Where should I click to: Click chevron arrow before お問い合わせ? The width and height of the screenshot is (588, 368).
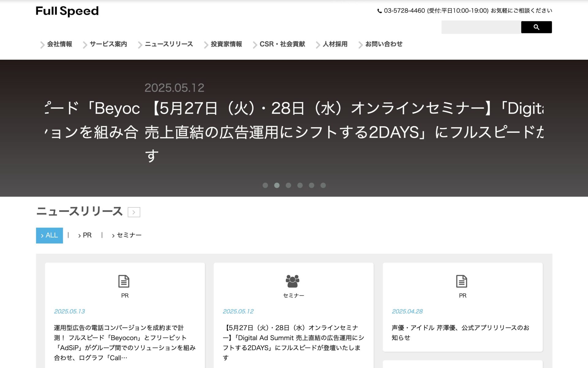360,45
